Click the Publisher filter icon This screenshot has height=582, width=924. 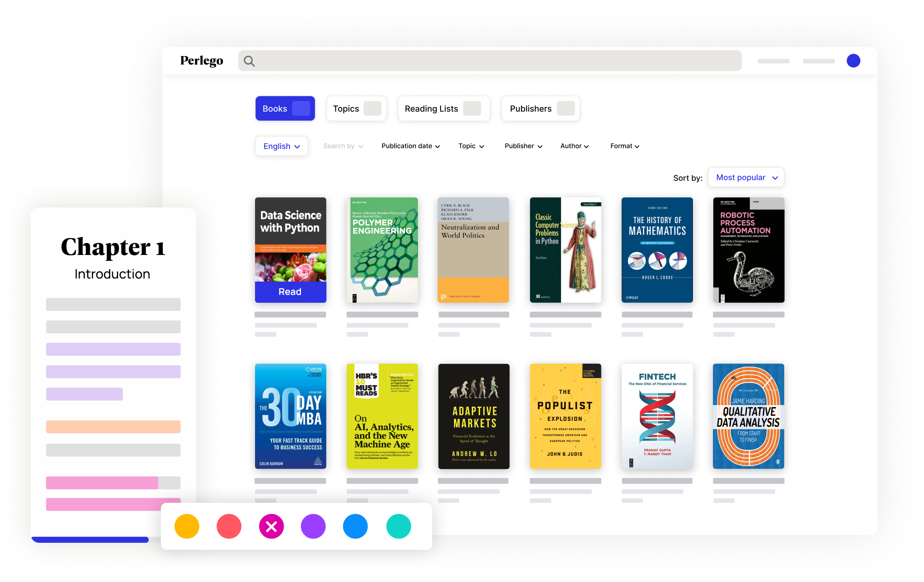point(523,146)
